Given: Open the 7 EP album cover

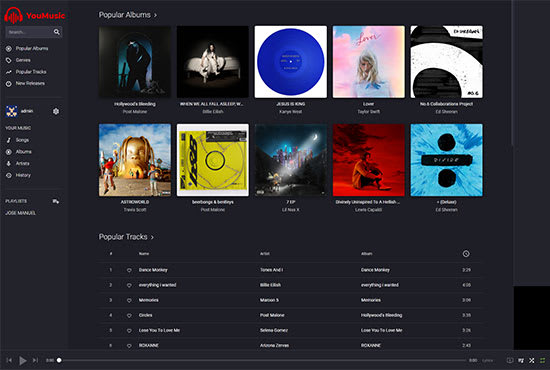Looking at the screenshot, I should tap(290, 160).
